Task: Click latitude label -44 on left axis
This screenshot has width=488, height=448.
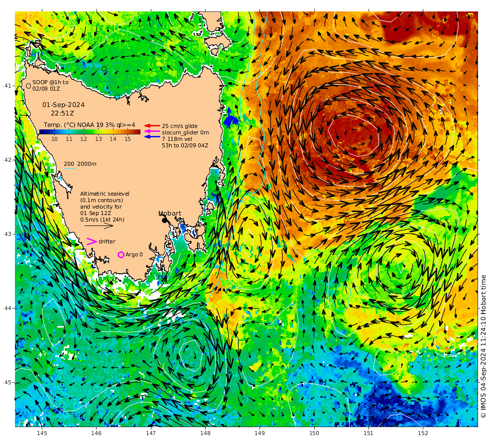Action: pos(7,308)
